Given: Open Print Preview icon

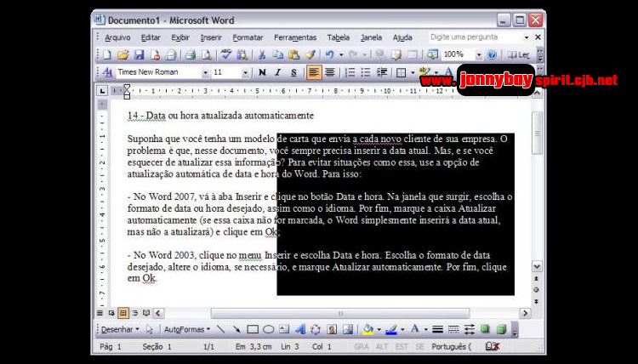Looking at the screenshot, I should point(207,54).
